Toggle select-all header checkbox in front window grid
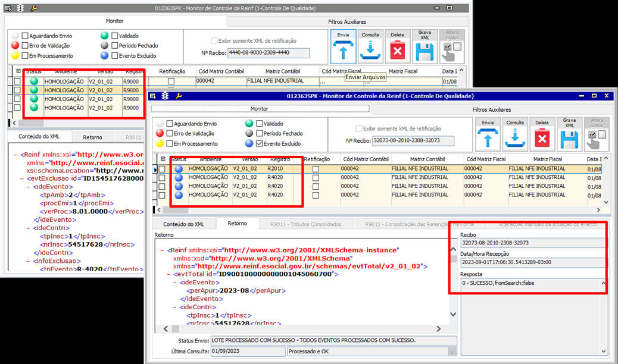Viewport: 618px width, 364px height. pyautogui.click(x=163, y=159)
